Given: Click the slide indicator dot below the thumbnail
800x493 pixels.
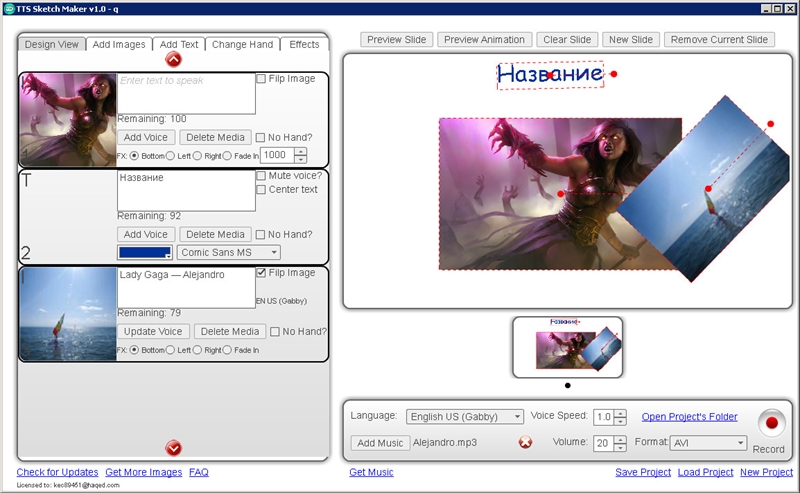Looking at the screenshot, I should click(x=568, y=385).
